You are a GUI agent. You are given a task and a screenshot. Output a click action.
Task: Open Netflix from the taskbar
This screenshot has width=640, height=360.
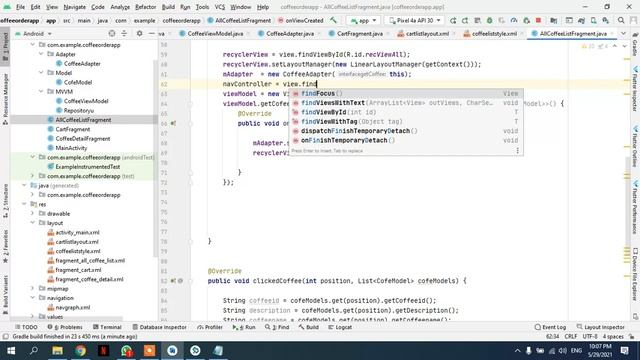click(x=103, y=351)
